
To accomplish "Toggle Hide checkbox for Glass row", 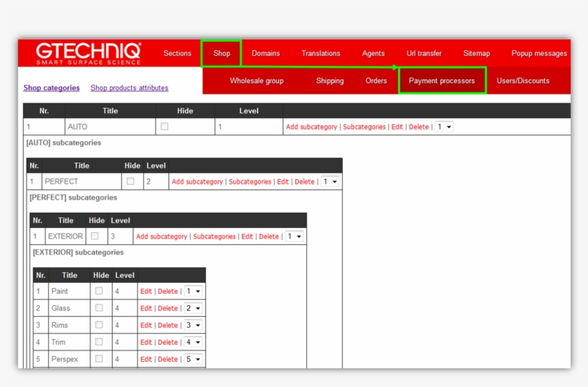I will [x=99, y=307].
